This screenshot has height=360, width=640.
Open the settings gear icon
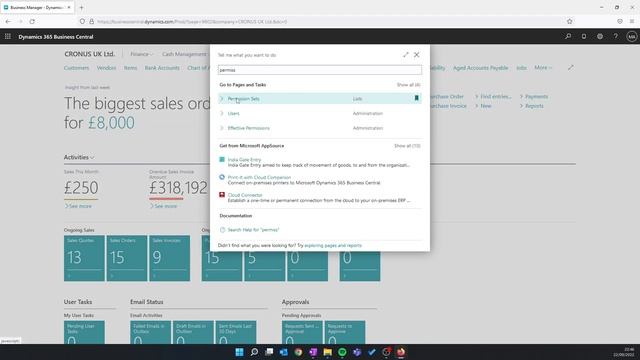600,36
